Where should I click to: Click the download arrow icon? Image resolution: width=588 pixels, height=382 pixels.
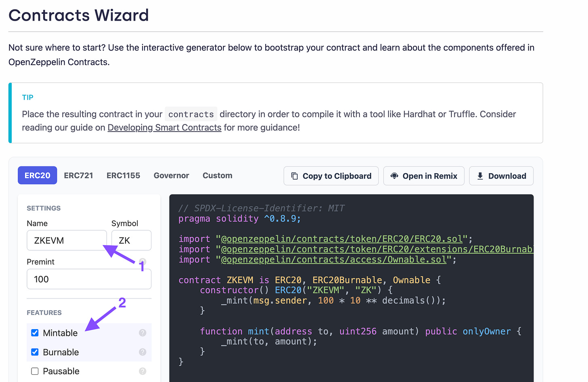(480, 176)
